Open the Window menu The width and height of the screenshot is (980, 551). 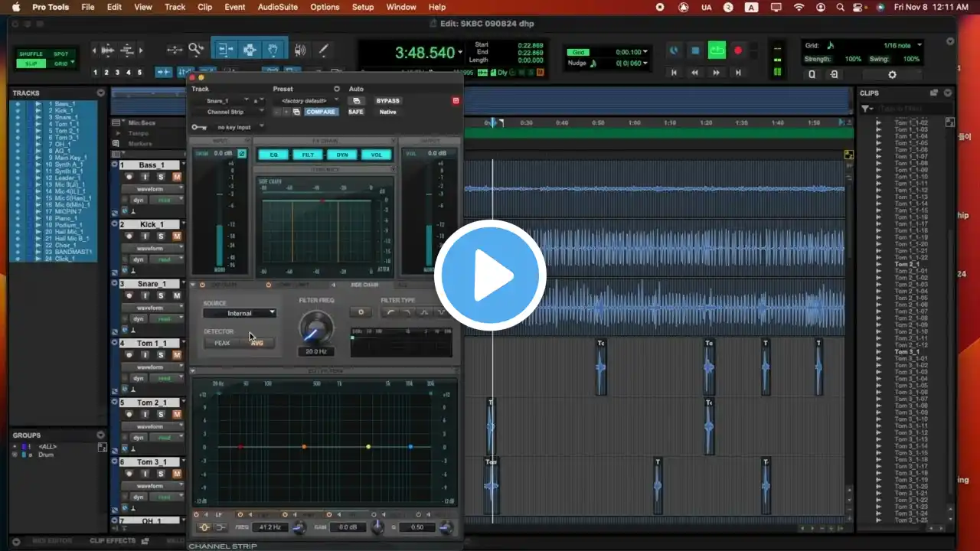click(x=401, y=7)
